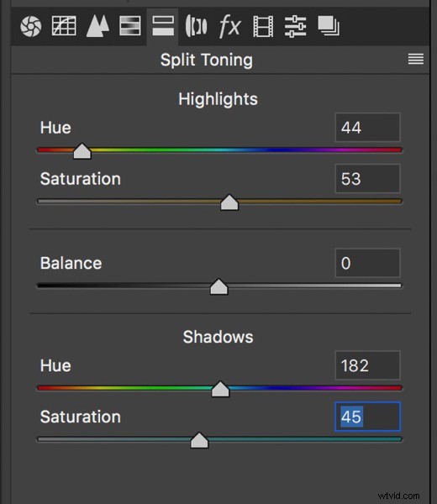The height and width of the screenshot is (504, 437).
Task: Select the Split Toning tab icon
Action: 163,26
